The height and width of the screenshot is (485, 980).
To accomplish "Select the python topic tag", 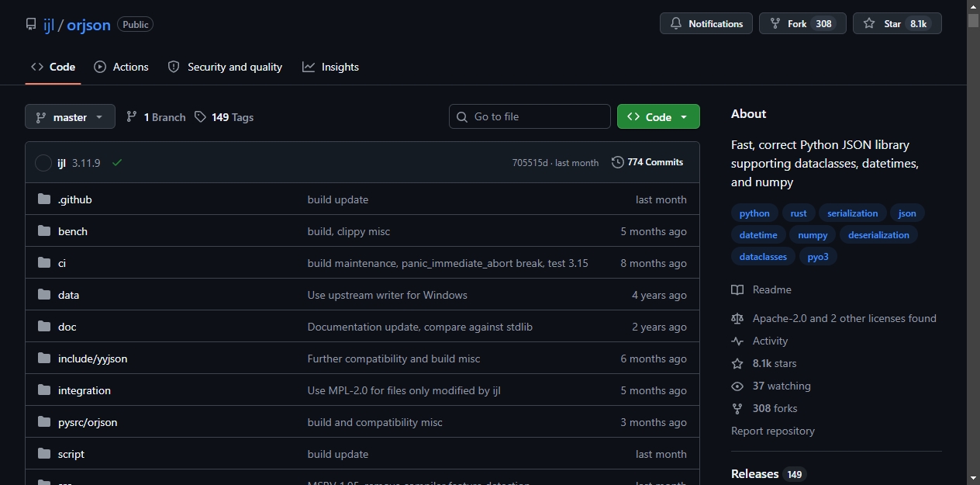I will point(754,213).
